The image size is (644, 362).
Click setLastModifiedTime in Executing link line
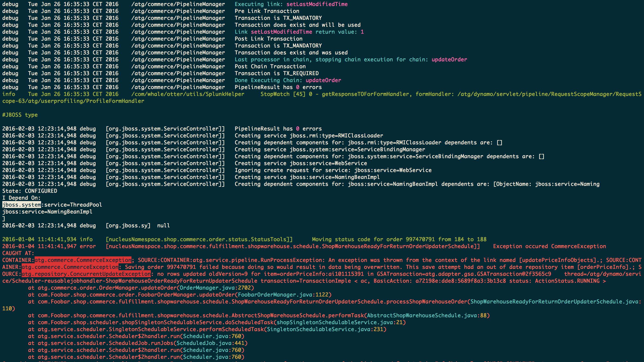coord(317,4)
